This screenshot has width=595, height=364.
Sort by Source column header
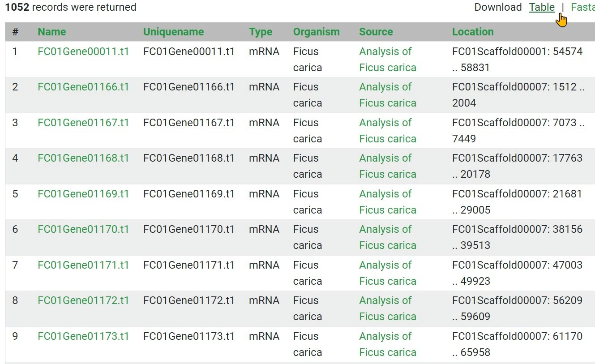376,32
